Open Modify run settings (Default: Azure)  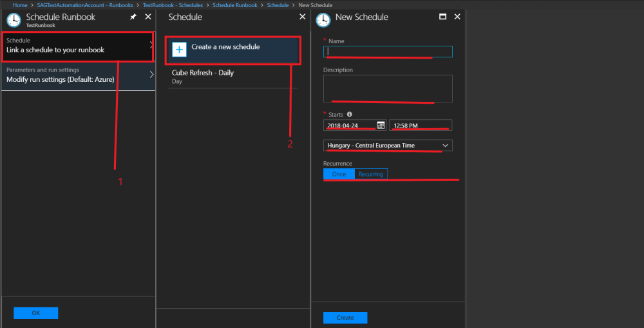pyautogui.click(x=79, y=76)
